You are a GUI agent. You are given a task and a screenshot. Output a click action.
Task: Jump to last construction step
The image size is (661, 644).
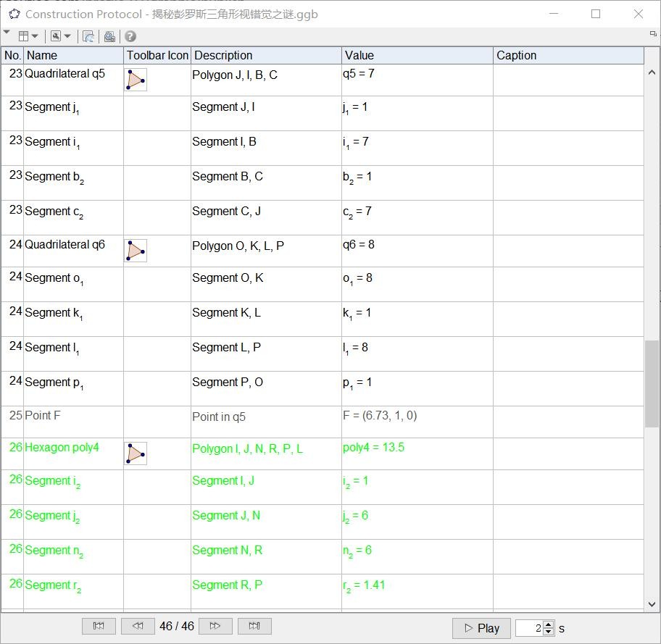(x=254, y=627)
